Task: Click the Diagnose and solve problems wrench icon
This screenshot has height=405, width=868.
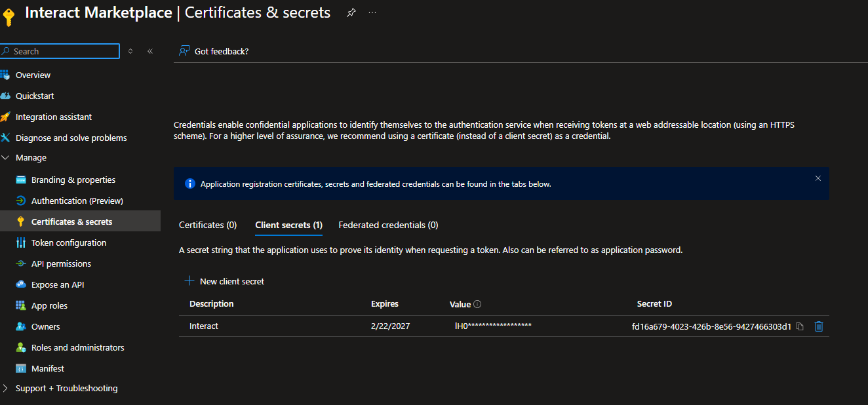Action: pyautogui.click(x=5, y=138)
